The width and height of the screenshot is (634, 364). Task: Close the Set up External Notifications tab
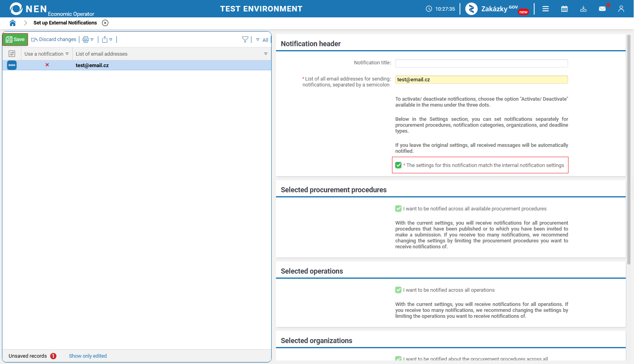pyautogui.click(x=105, y=23)
